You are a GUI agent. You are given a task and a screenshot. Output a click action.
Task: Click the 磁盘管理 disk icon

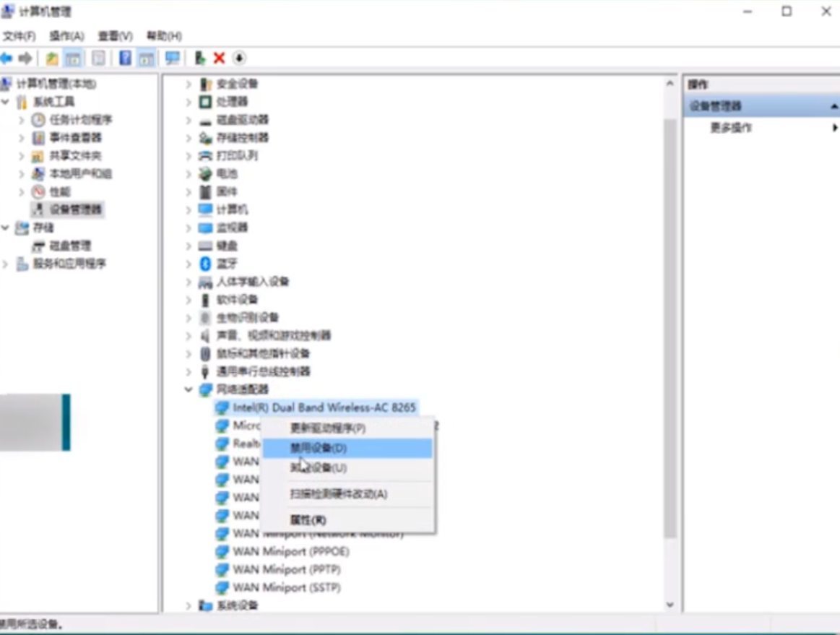tap(38, 246)
